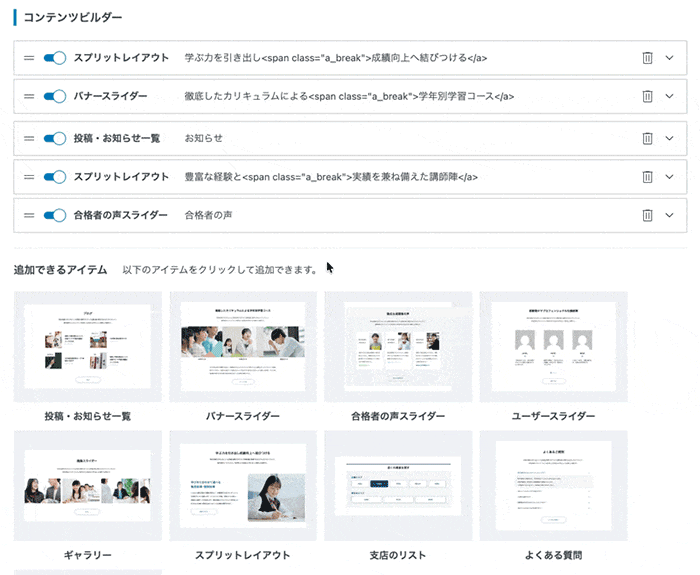
Task: Click trash icon on 投稿・お知らせ一覧 row
Action: 647,138
